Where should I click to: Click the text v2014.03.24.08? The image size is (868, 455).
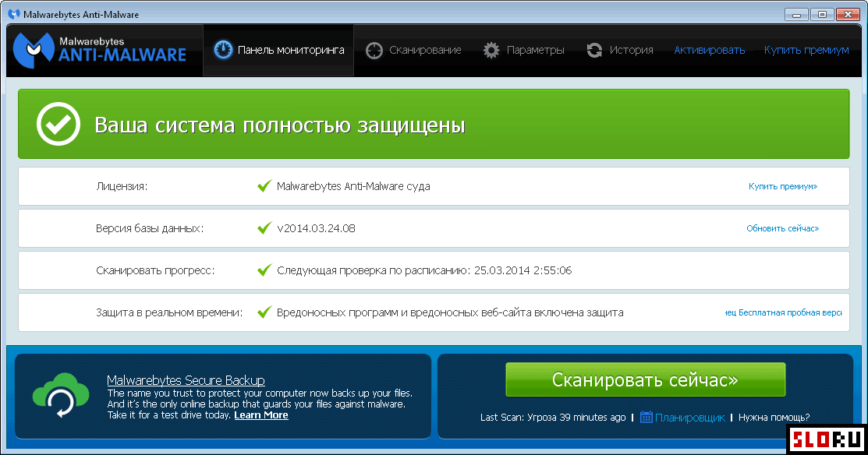[316, 228]
